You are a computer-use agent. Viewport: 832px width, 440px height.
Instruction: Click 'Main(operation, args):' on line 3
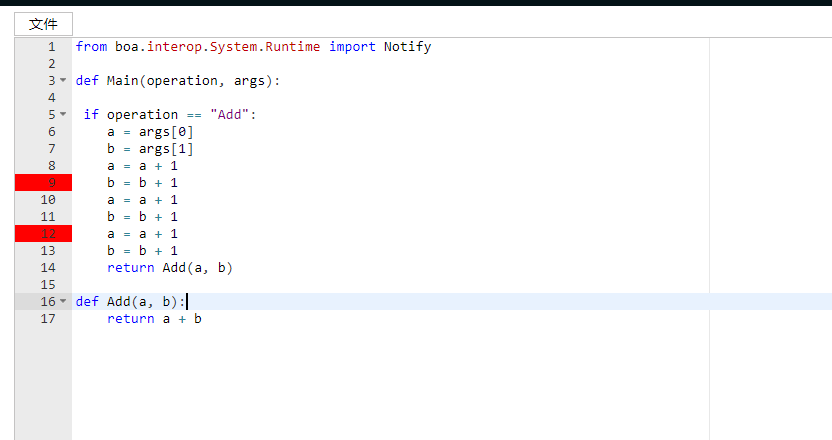193,81
